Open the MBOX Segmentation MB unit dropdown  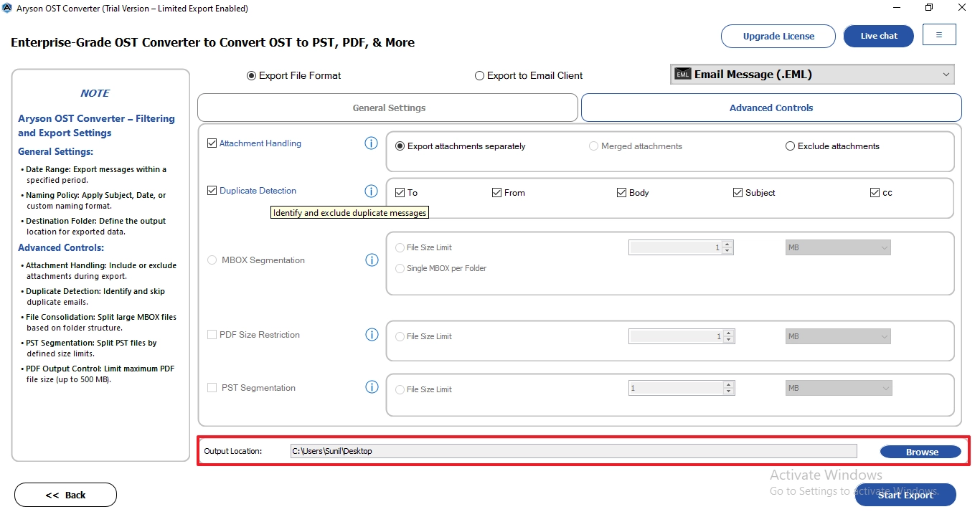(838, 247)
